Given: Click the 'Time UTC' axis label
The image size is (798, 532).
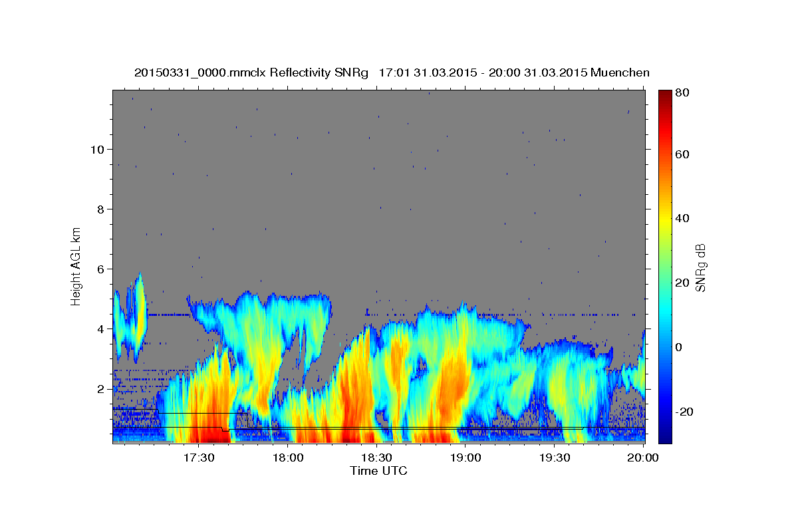Looking at the screenshot, I should pyautogui.click(x=378, y=471).
